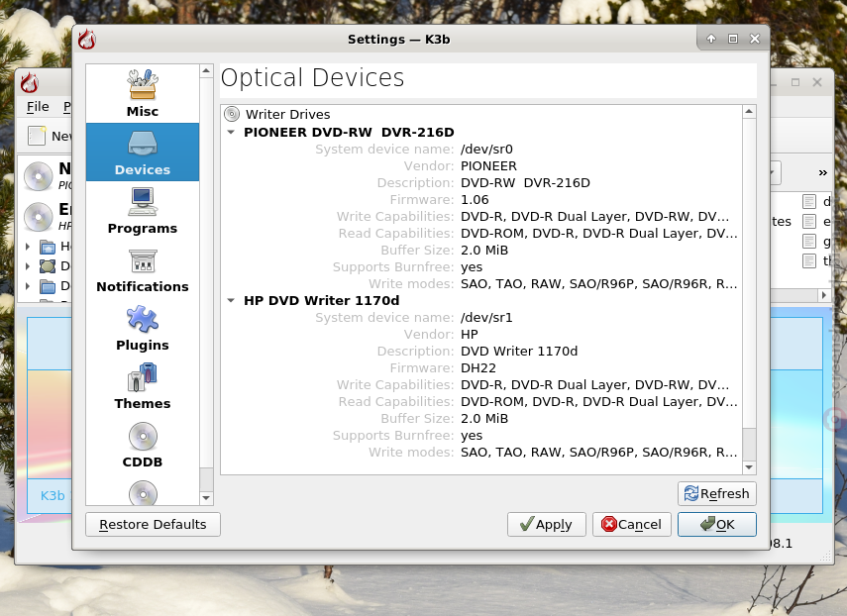Open the Misc settings page
Screen dimensions: 847x616
[x=142, y=94]
